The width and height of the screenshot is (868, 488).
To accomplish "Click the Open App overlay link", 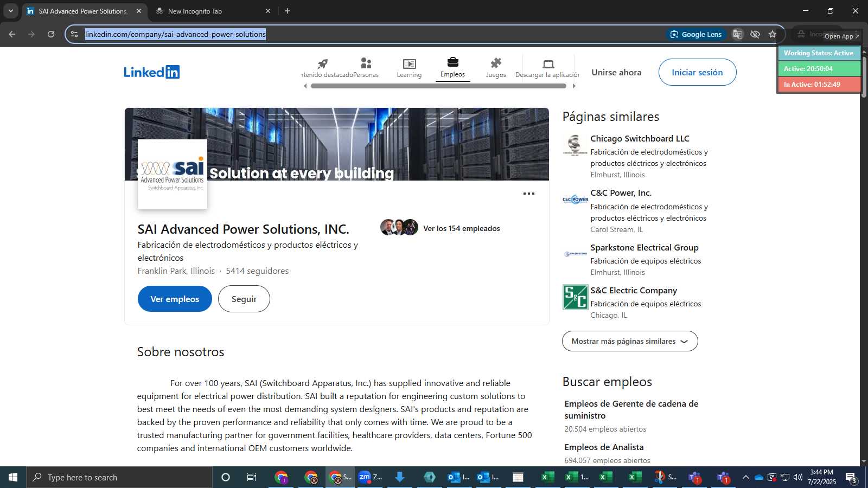I will coord(841,36).
